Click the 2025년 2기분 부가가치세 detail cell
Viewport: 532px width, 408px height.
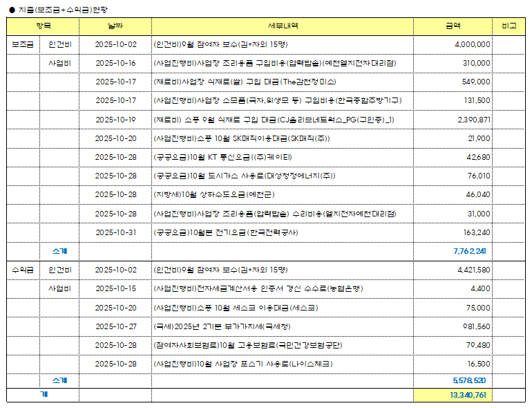[282, 326]
